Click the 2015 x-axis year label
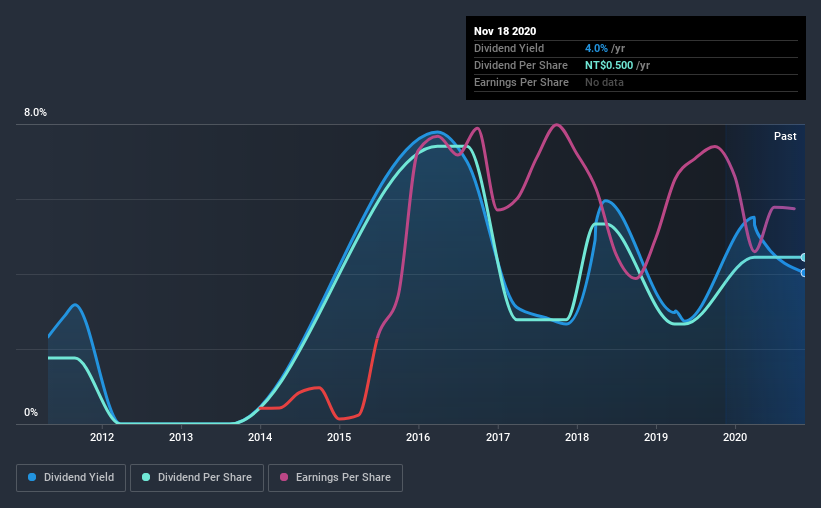The height and width of the screenshot is (508, 821). 339,437
